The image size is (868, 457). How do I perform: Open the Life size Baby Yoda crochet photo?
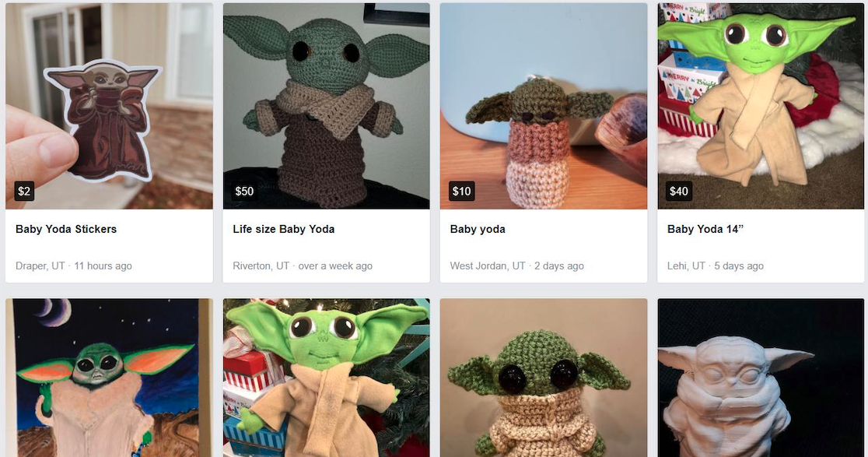326,106
